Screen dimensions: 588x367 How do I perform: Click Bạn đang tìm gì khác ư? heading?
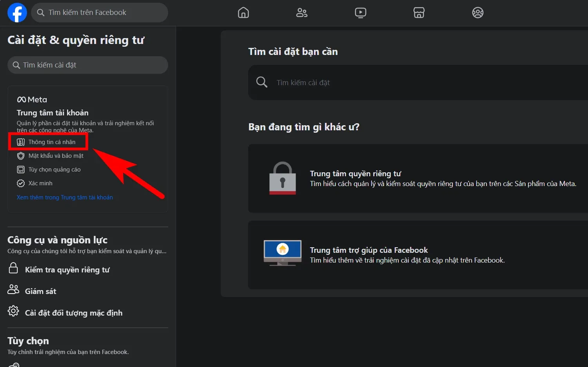pos(304,127)
